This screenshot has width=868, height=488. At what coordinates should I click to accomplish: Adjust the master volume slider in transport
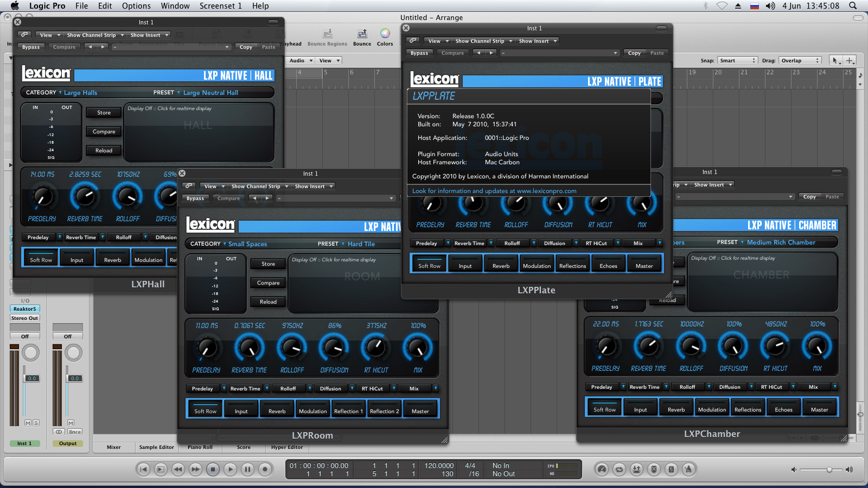[x=821, y=470]
